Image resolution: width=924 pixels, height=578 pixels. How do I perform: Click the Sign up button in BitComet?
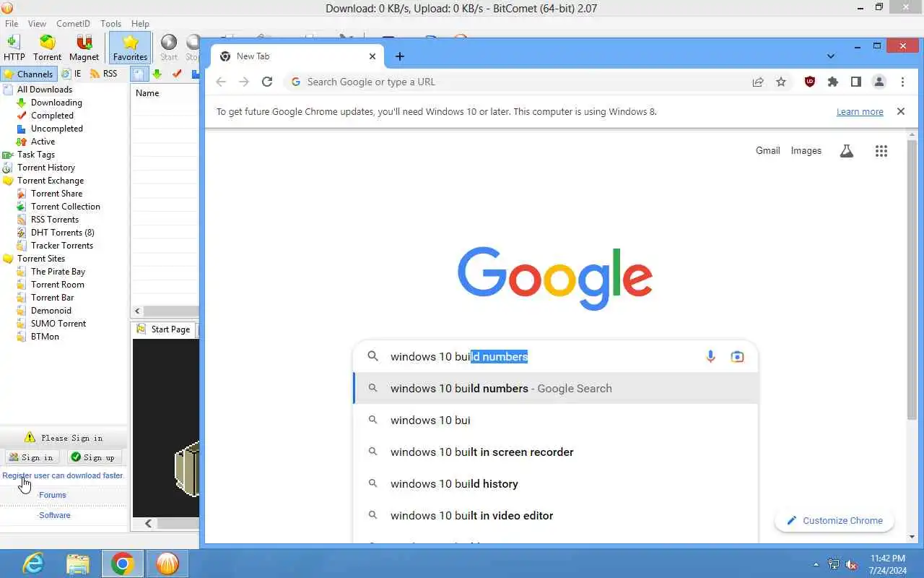click(x=94, y=457)
